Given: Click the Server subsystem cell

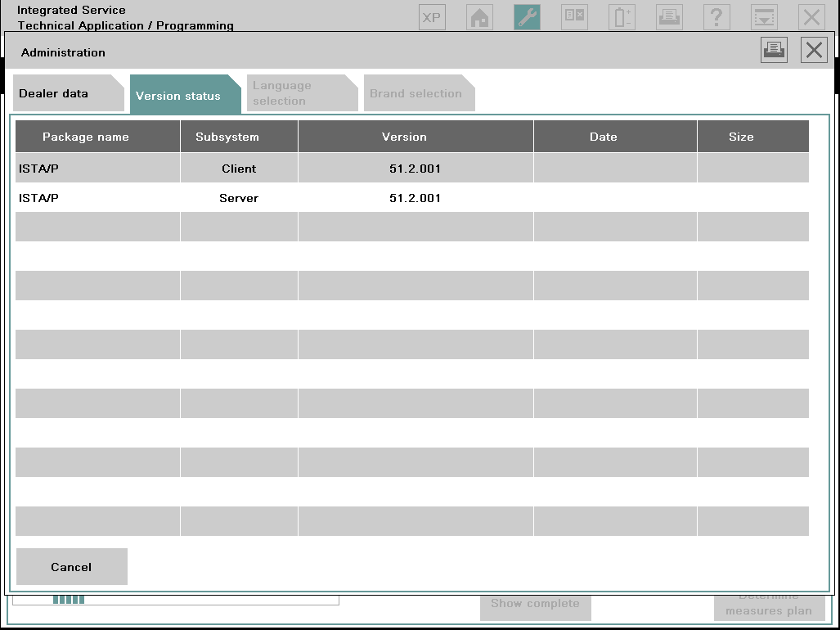Looking at the screenshot, I should pos(239,198).
